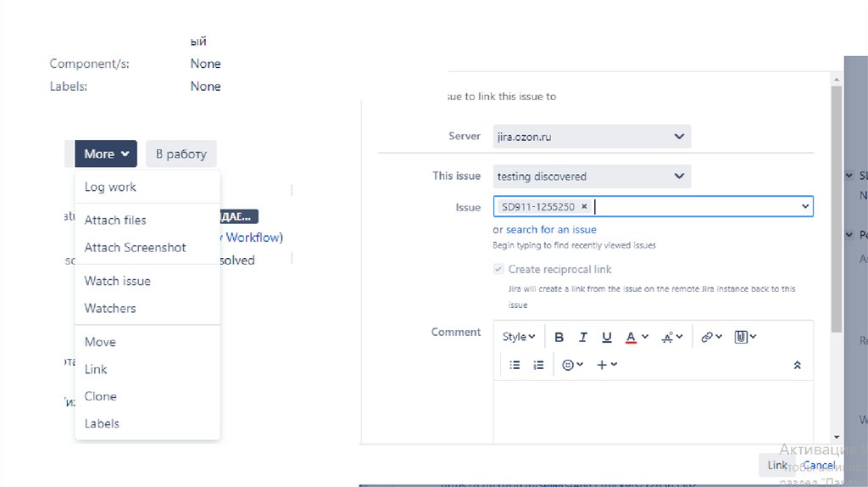Screen dimensions: 868x487
Task: Apply bold formatting in comment editor
Action: 559,337
